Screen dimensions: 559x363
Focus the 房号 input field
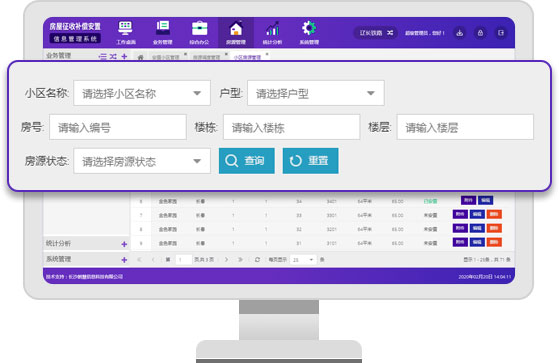(x=118, y=127)
